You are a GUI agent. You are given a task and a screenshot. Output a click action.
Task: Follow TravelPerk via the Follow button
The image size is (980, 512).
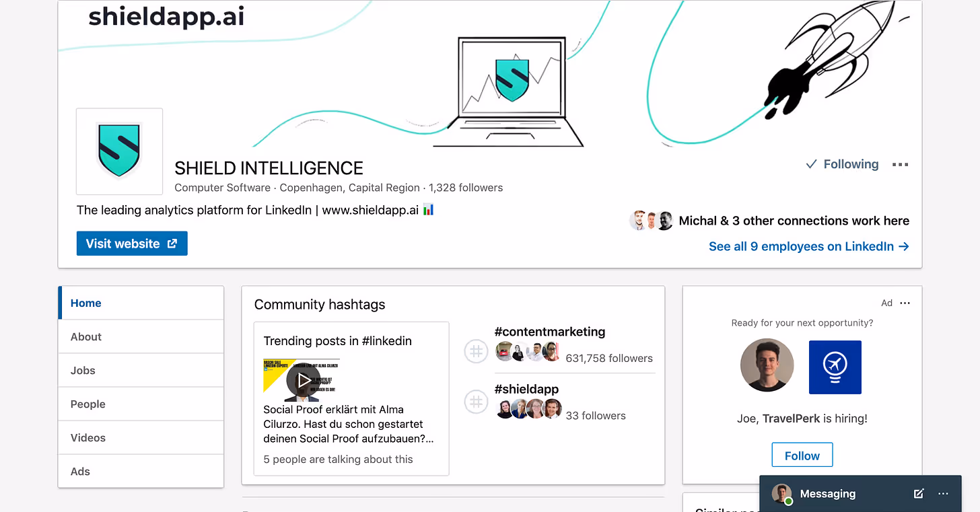coord(802,455)
